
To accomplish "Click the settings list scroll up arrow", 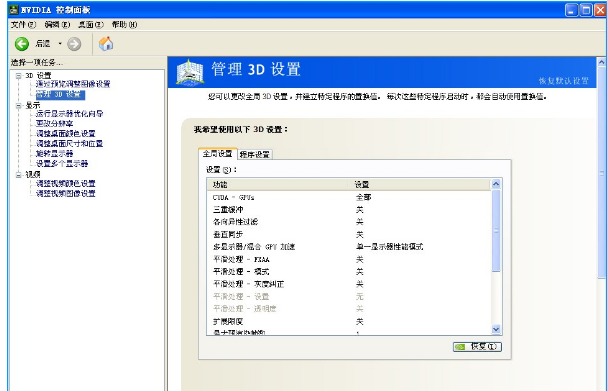I will [496, 184].
